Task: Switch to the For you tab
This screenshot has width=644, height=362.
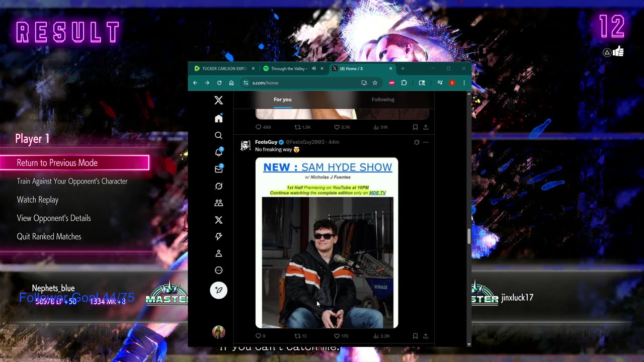Action: [x=283, y=100]
